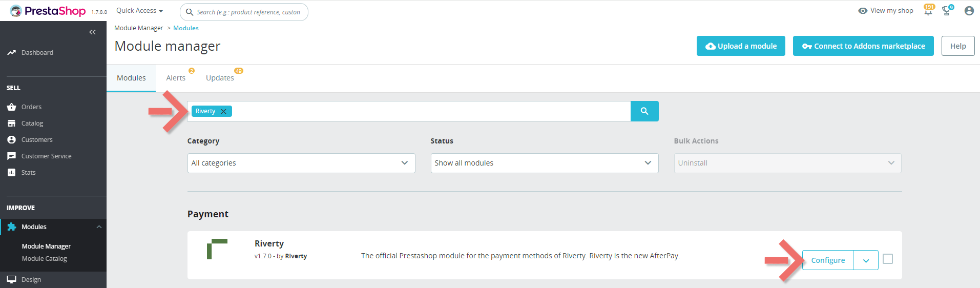Switch to the Alerts tab
Screen dimensions: 980x288
(176, 78)
